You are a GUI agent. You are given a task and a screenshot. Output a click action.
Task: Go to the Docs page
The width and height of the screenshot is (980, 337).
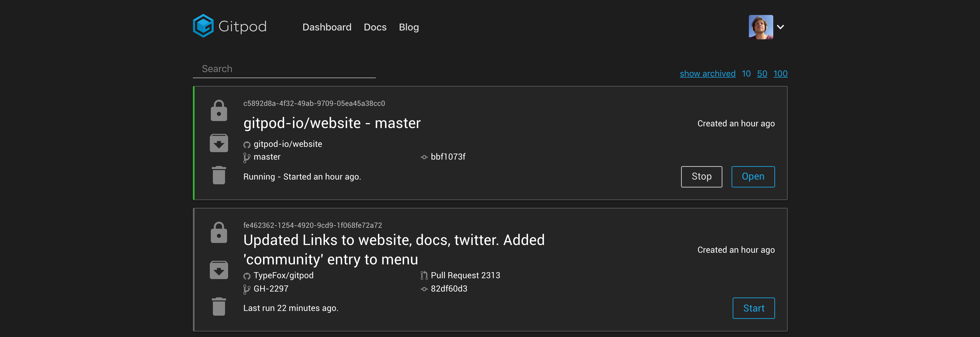375,27
